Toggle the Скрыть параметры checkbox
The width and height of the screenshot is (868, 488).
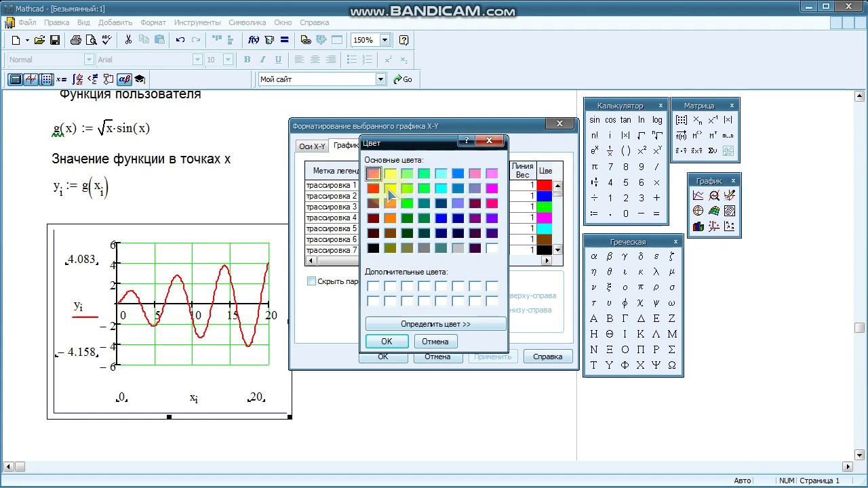click(x=311, y=281)
